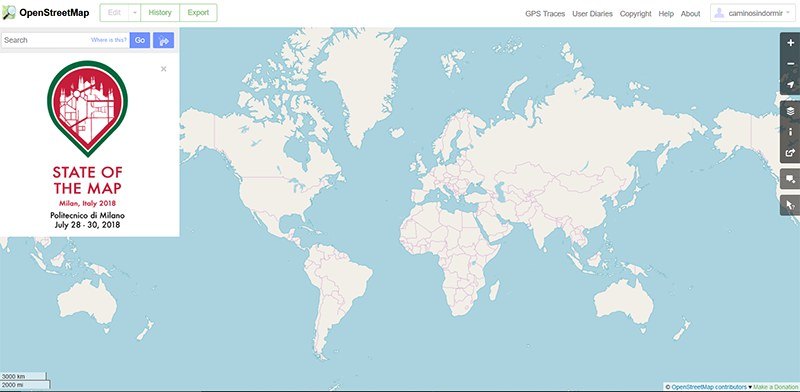
Task: Click the Edit button
Action: click(x=114, y=13)
